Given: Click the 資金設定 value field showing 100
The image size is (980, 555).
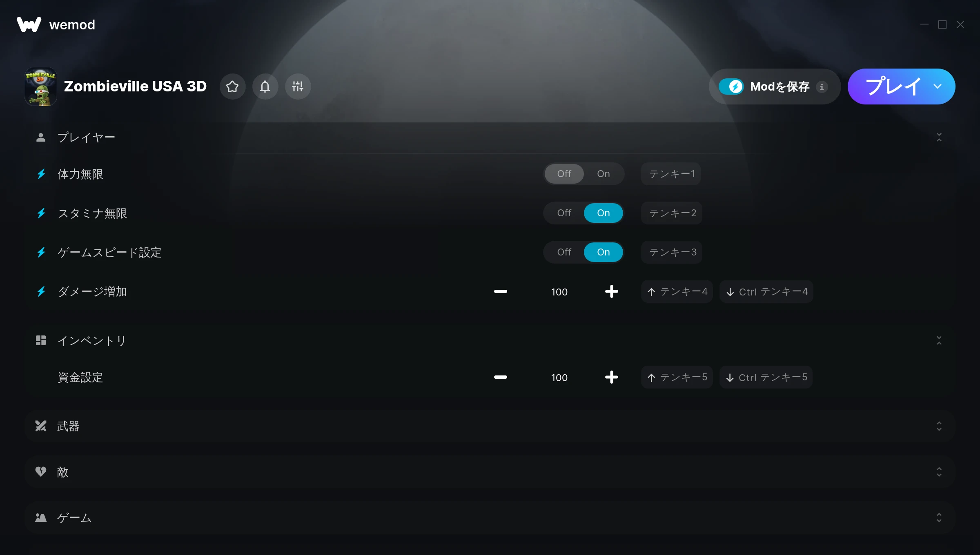Looking at the screenshot, I should tap(559, 377).
